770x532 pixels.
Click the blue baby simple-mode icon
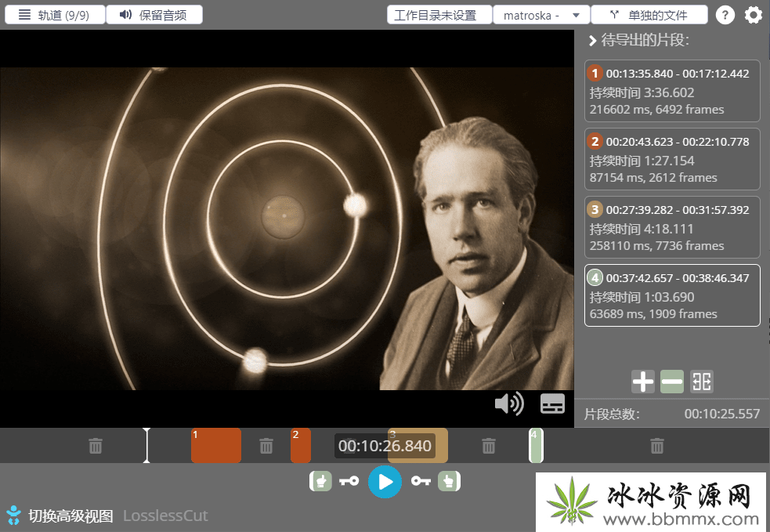pos(14,515)
